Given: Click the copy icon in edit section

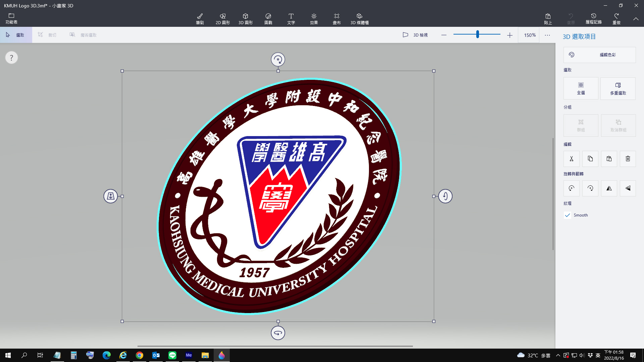Looking at the screenshot, I should pyautogui.click(x=590, y=159).
